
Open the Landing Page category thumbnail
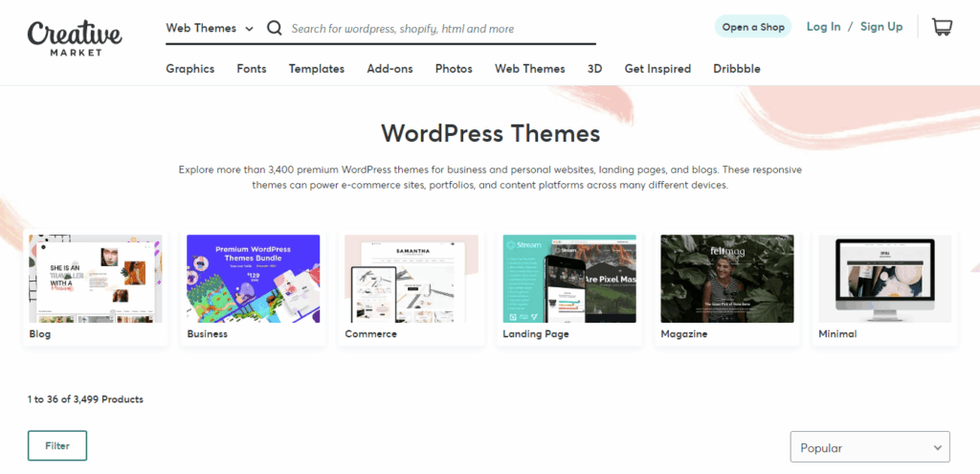(569, 279)
